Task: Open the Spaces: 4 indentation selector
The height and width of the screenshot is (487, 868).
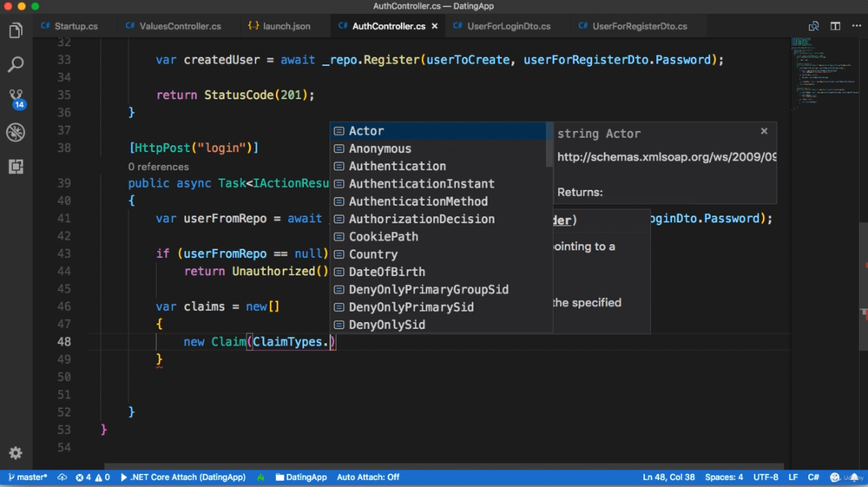Action: (724, 477)
